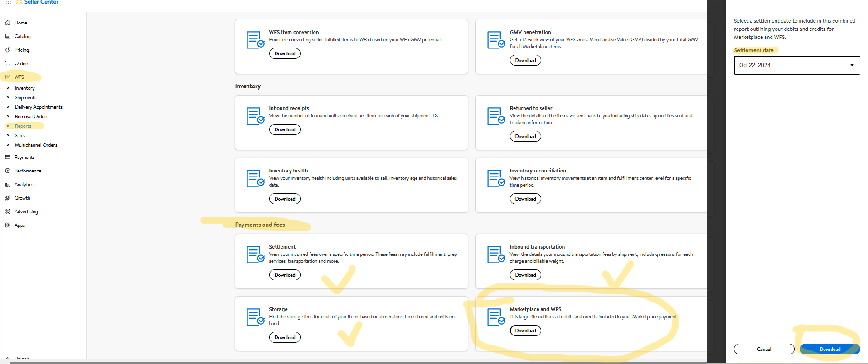Click the Performance gauge icon

[x=8, y=171]
